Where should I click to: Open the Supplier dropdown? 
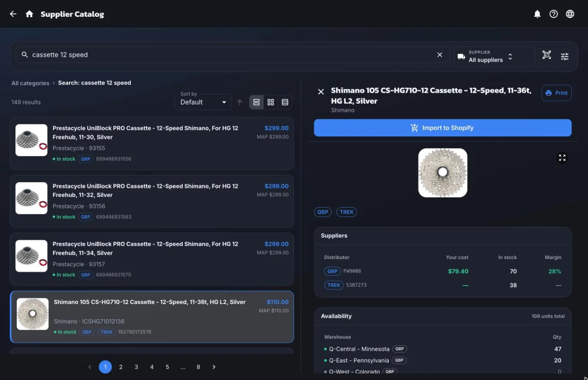point(494,57)
